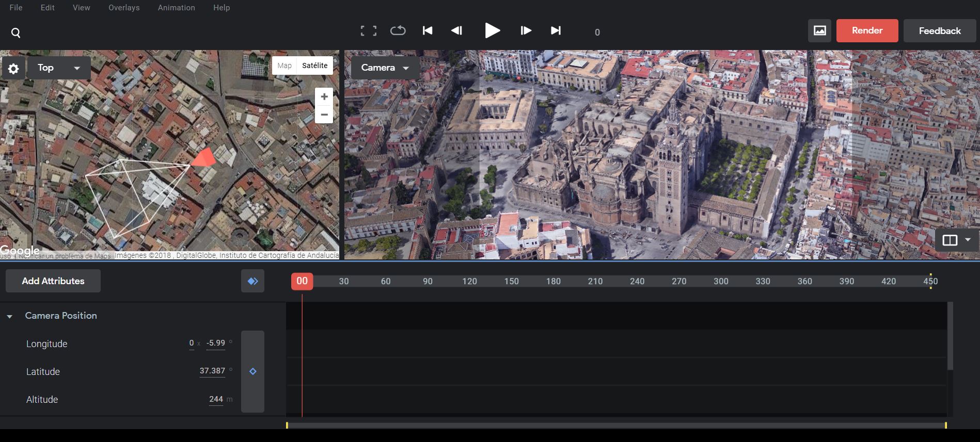
Task: Click the snapshot image icon
Action: [819, 31]
